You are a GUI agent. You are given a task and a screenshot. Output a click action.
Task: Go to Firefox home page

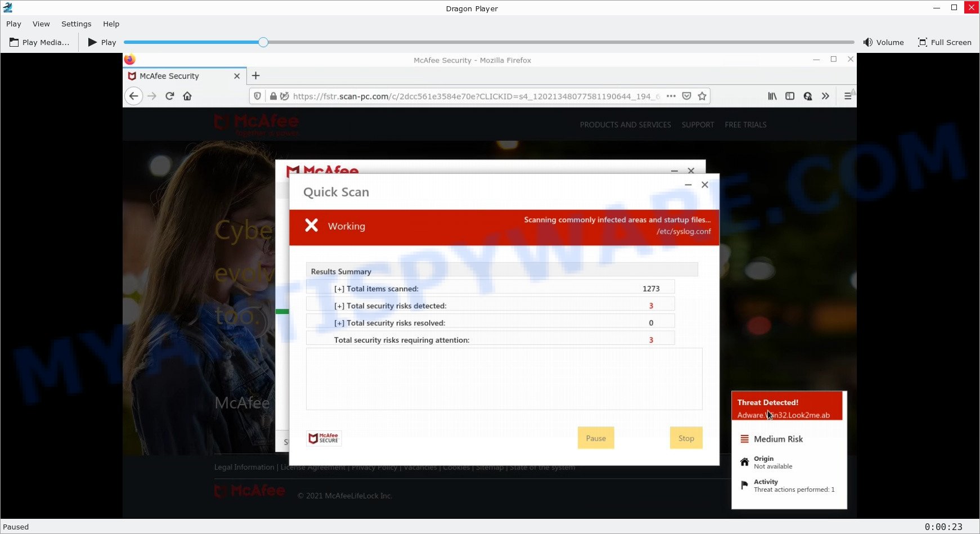click(187, 96)
